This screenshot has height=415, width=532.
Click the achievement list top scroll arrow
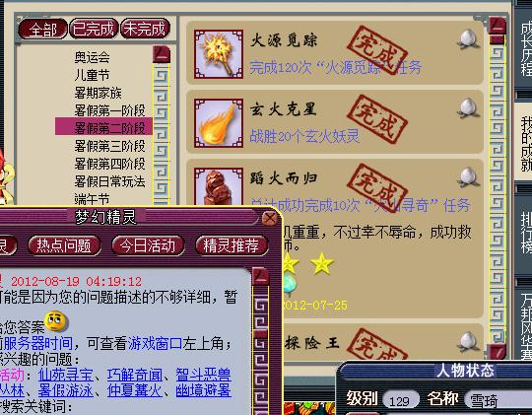[x=498, y=26]
